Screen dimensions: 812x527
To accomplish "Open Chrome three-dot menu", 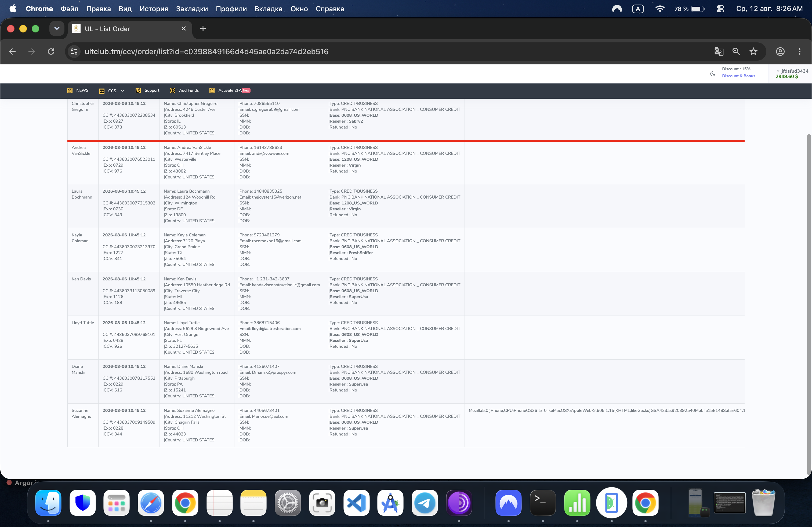I will click(x=799, y=52).
